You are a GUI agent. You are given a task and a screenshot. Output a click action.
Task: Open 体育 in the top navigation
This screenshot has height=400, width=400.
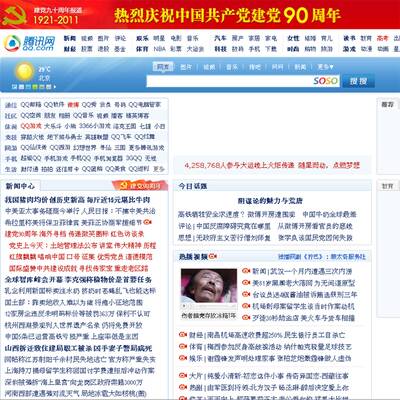pos(142,49)
